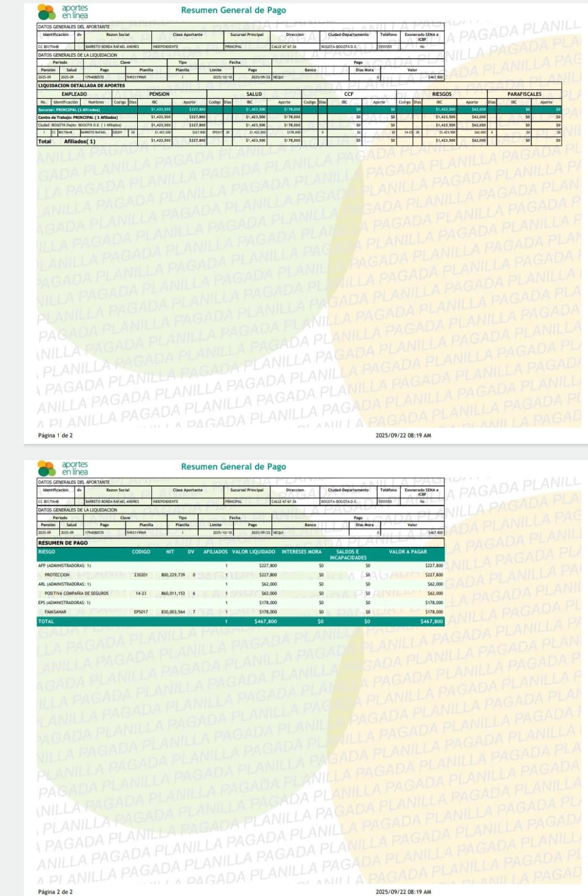Select the PROTECCION row in payment summary
The image size is (588, 896).
tap(57, 575)
